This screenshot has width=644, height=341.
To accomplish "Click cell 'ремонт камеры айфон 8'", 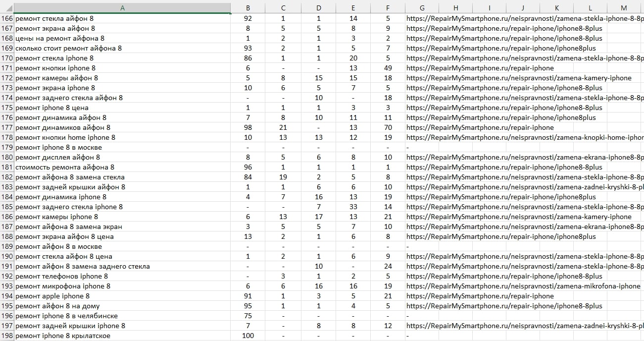I will point(122,78).
